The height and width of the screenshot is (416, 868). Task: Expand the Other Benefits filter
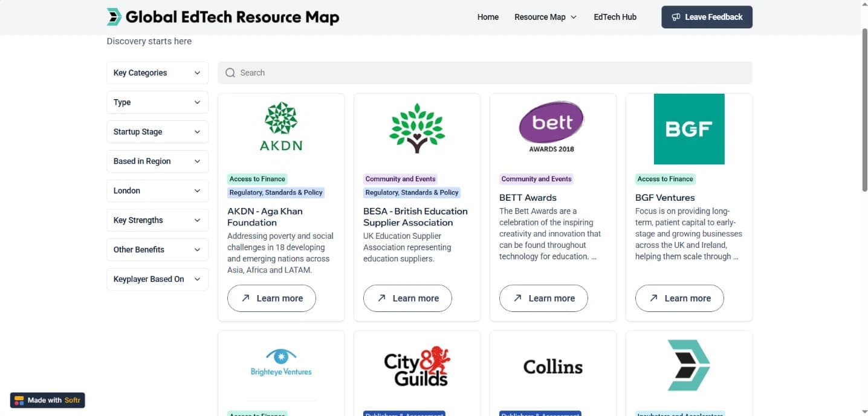pyautogui.click(x=158, y=250)
